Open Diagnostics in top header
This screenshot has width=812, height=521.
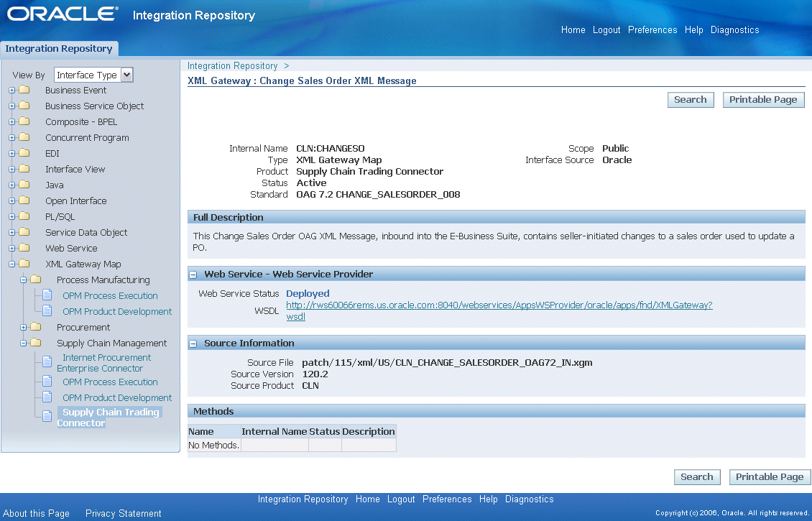point(735,30)
